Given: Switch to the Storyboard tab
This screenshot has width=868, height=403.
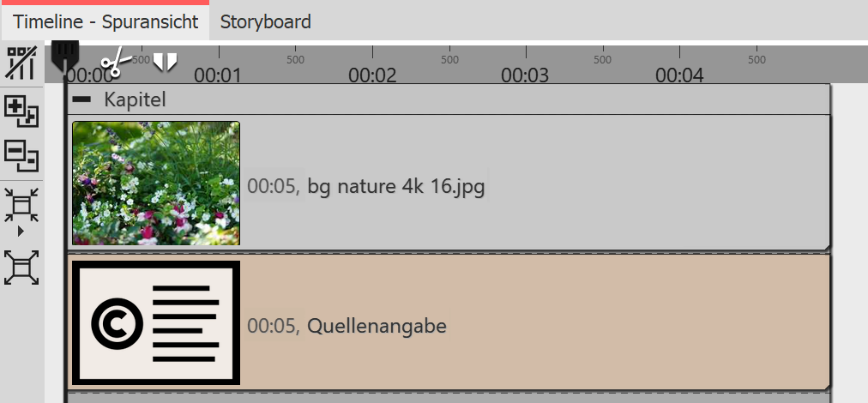Looking at the screenshot, I should coord(265,22).
